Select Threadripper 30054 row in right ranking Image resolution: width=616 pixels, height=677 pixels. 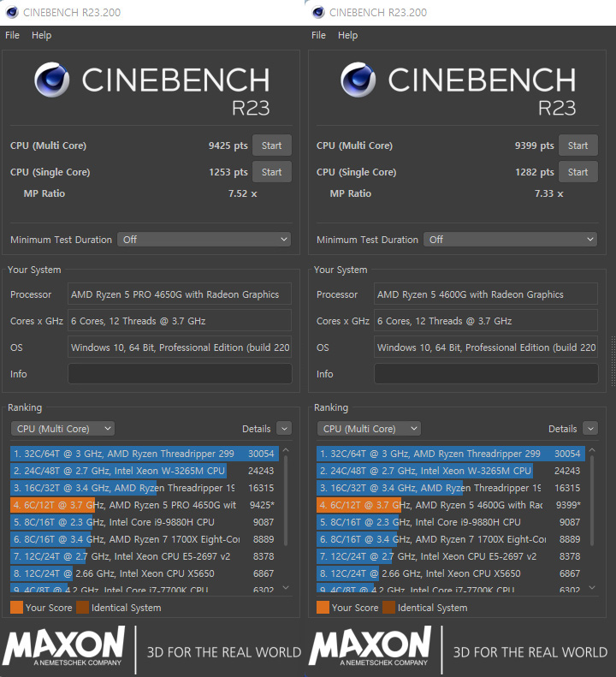point(451,454)
